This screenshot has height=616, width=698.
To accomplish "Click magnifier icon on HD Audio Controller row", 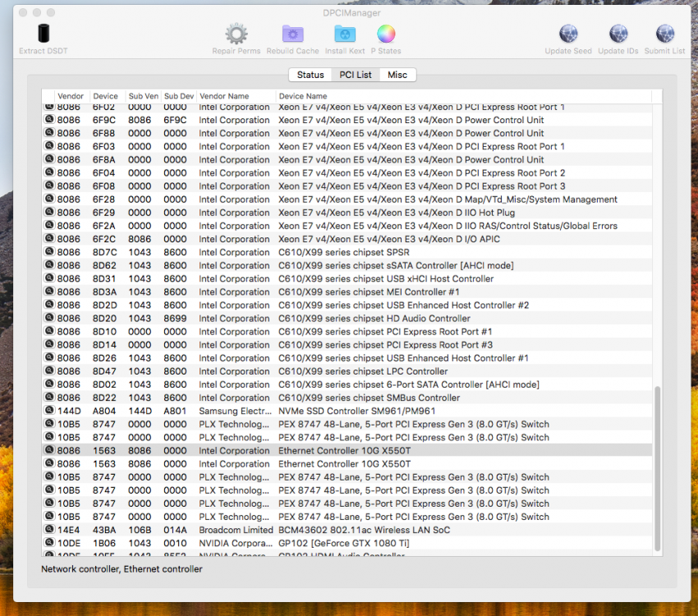I will pyautogui.click(x=49, y=317).
